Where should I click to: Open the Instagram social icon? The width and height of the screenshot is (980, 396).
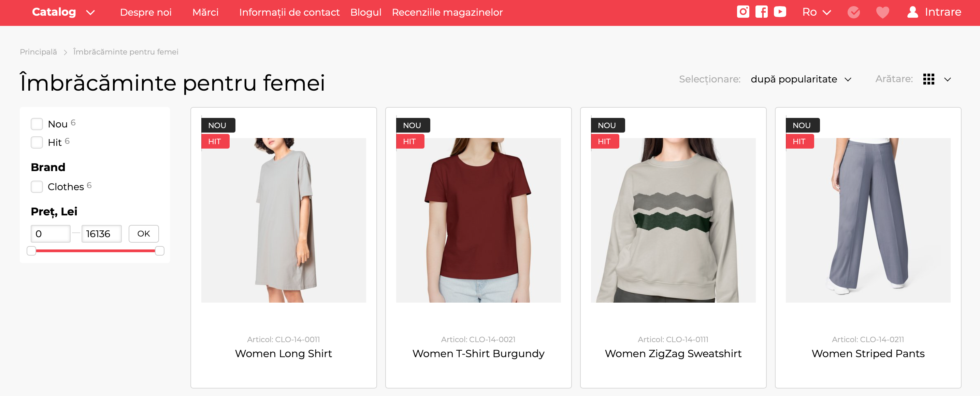click(x=743, y=12)
